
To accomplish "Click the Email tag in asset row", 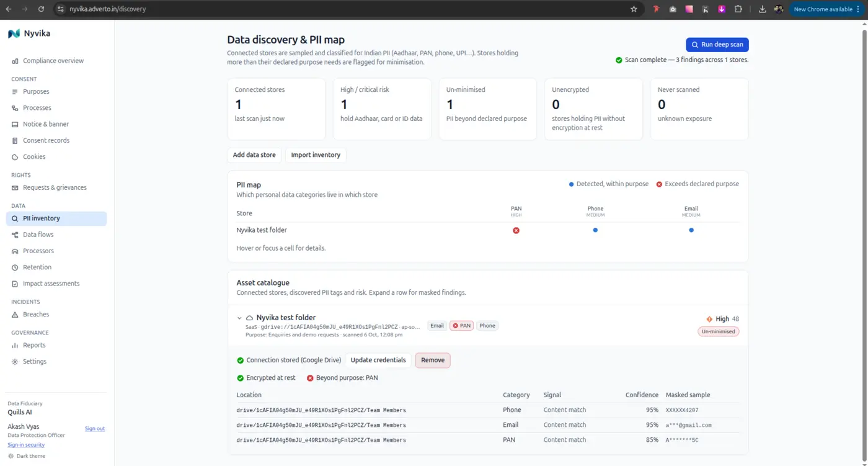I will coord(437,326).
